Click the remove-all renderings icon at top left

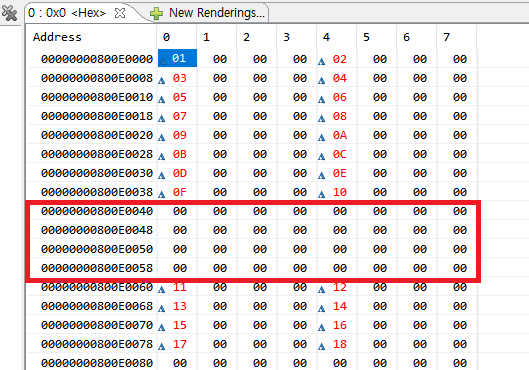(9, 13)
